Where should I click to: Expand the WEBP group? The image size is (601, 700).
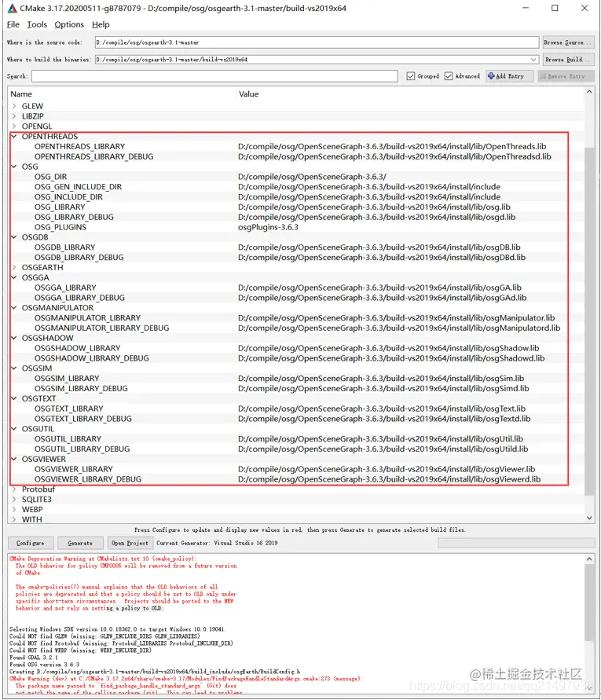[14, 509]
